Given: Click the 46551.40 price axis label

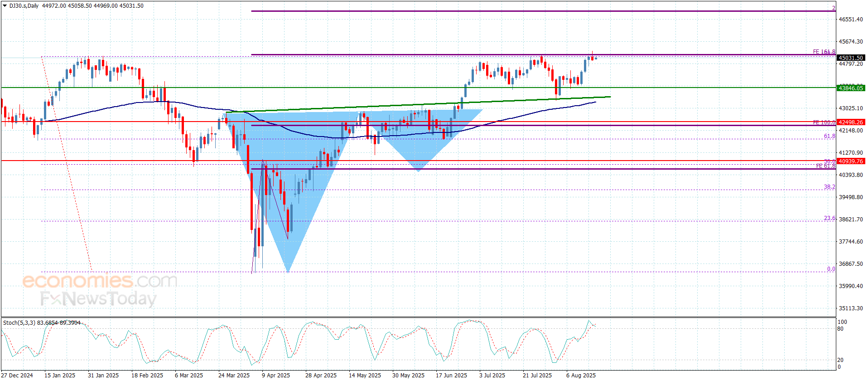Looking at the screenshot, I should coord(850,20).
